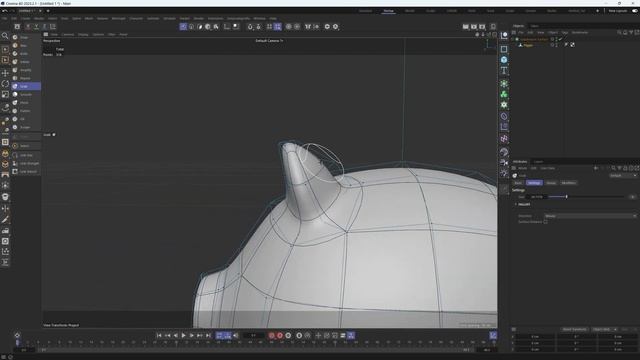Select the Wax sculpt brush
Viewport: 640px width, 360px height.
point(26,45)
